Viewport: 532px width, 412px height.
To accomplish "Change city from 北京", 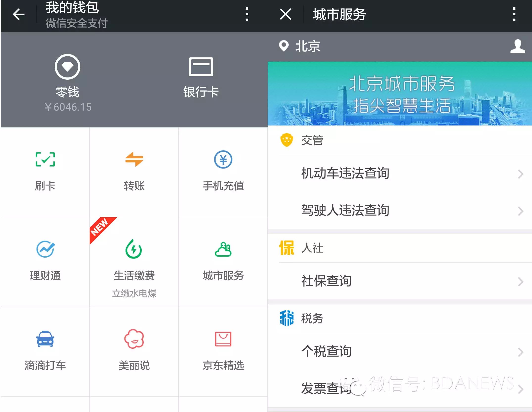I will (x=307, y=46).
